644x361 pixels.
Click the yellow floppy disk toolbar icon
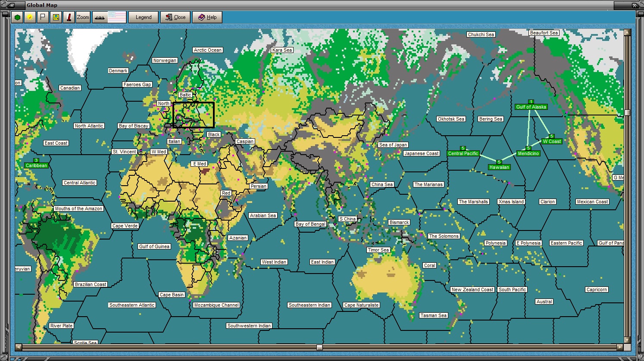(56, 17)
